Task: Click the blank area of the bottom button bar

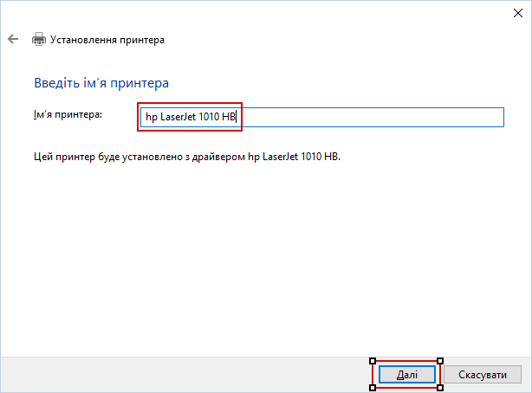Action: tap(173, 374)
